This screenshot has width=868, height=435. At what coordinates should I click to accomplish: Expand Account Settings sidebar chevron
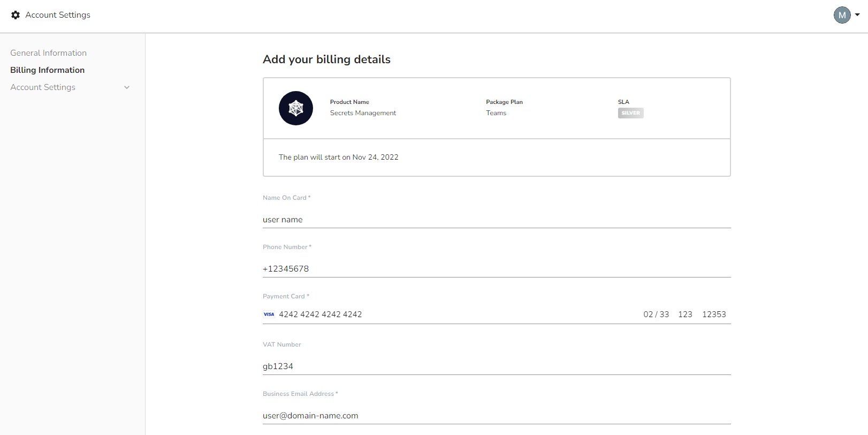(127, 87)
